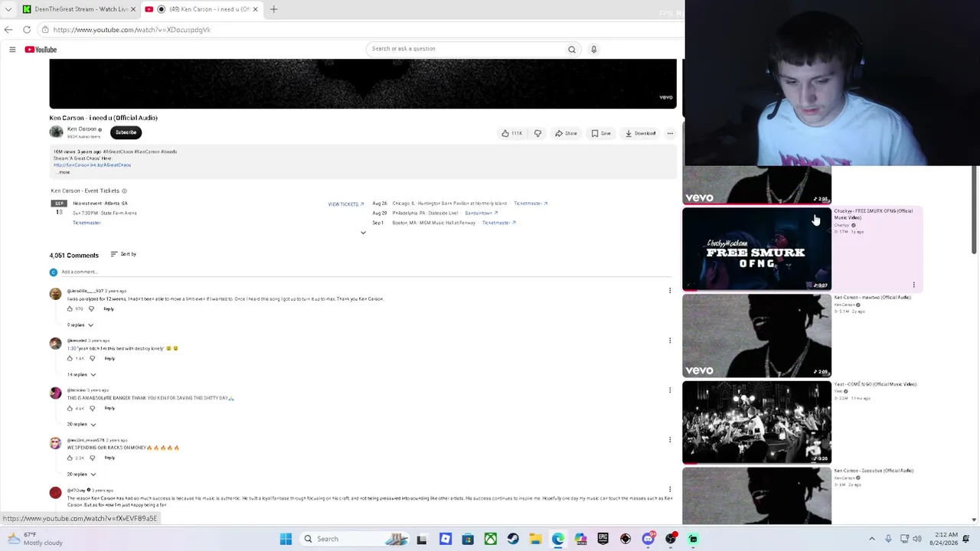The height and width of the screenshot is (551, 980).
Task: Open the browser tab list dropdown
Action: pos(8,9)
